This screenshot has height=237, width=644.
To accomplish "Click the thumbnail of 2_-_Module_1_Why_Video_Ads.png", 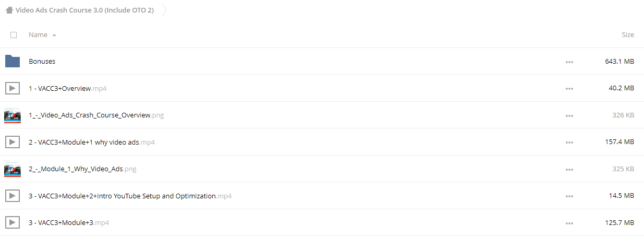I will click(13, 169).
